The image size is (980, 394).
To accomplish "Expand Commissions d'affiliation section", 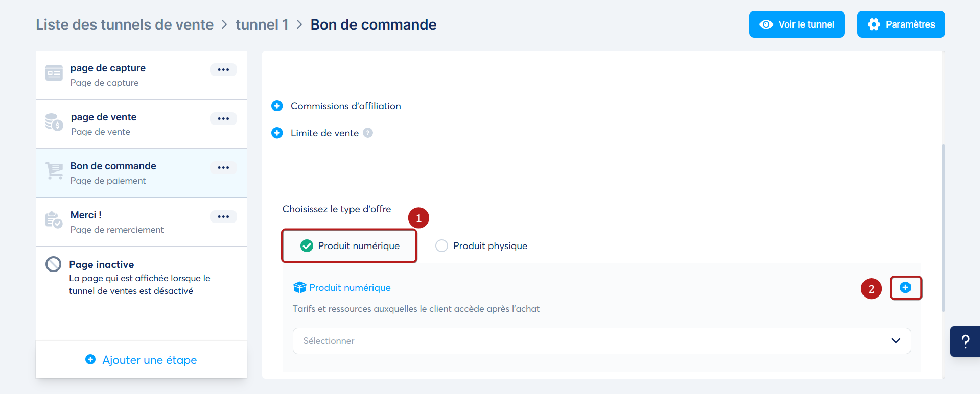I will (x=277, y=106).
